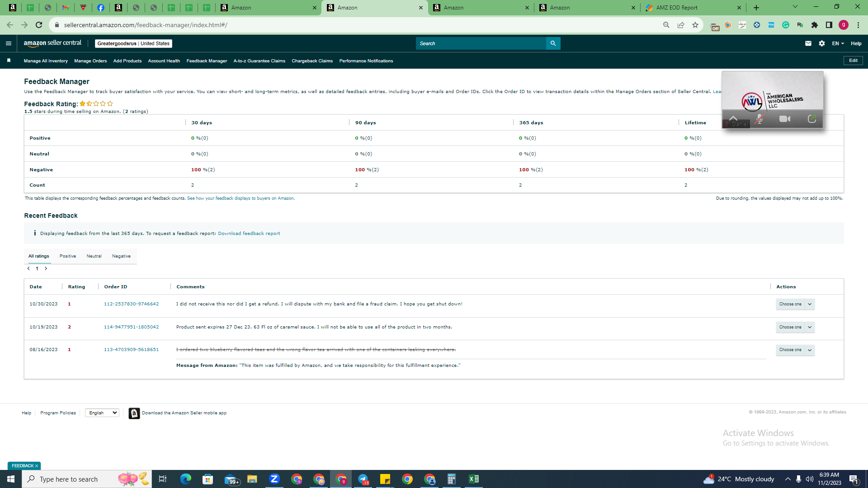
Task: Toggle the video camera in Zoom overlay
Action: pyautogui.click(x=785, y=119)
